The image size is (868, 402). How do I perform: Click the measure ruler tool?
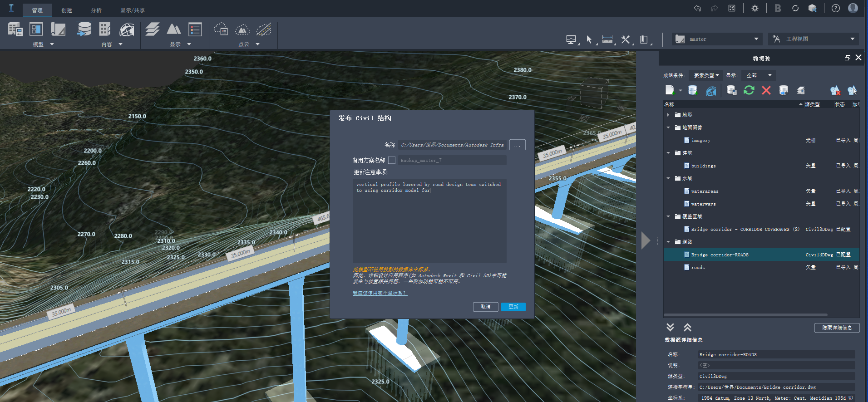607,39
